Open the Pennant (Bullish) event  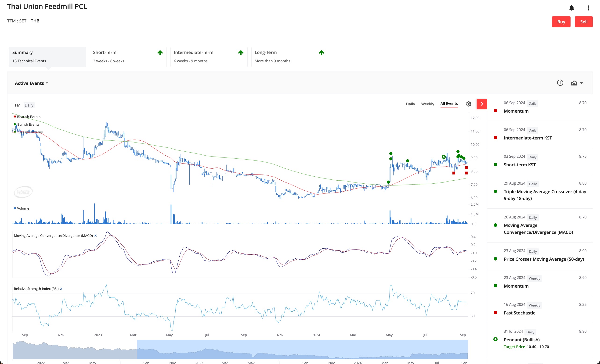click(540, 340)
